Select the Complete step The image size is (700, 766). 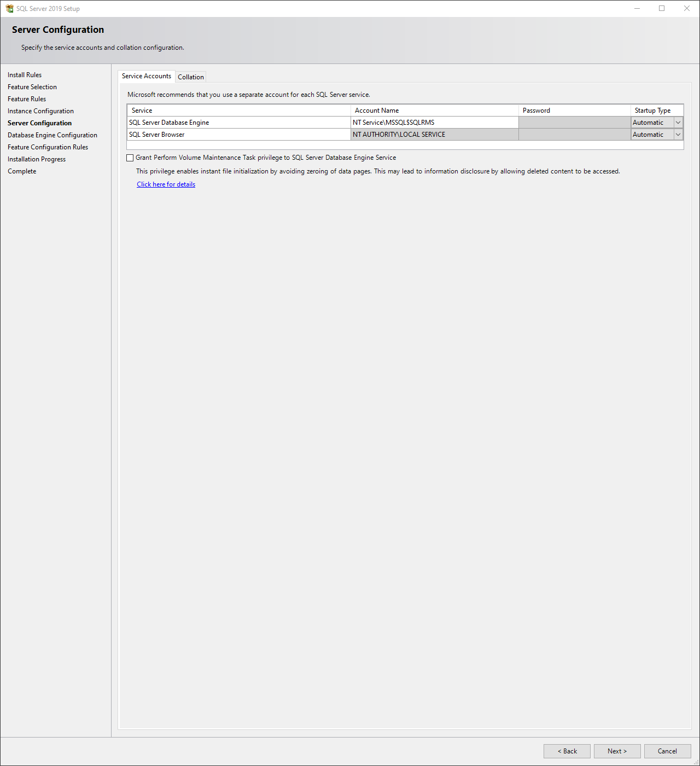pos(22,171)
